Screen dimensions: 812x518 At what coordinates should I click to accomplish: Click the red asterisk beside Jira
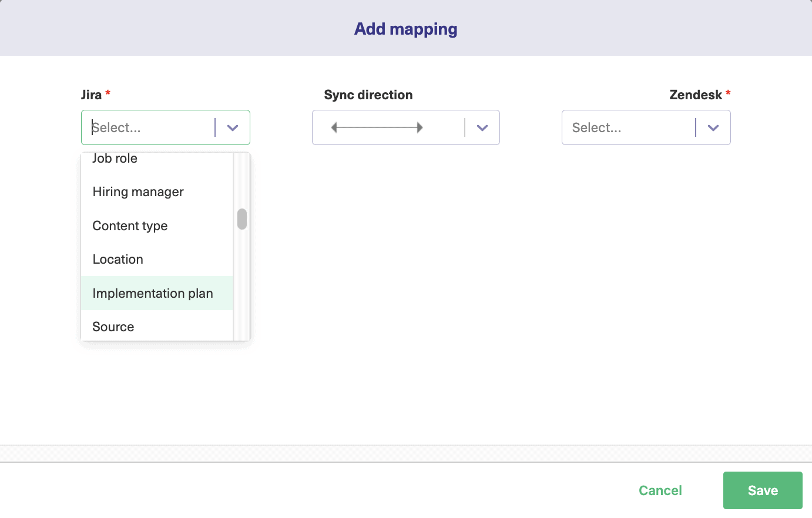[x=107, y=93]
